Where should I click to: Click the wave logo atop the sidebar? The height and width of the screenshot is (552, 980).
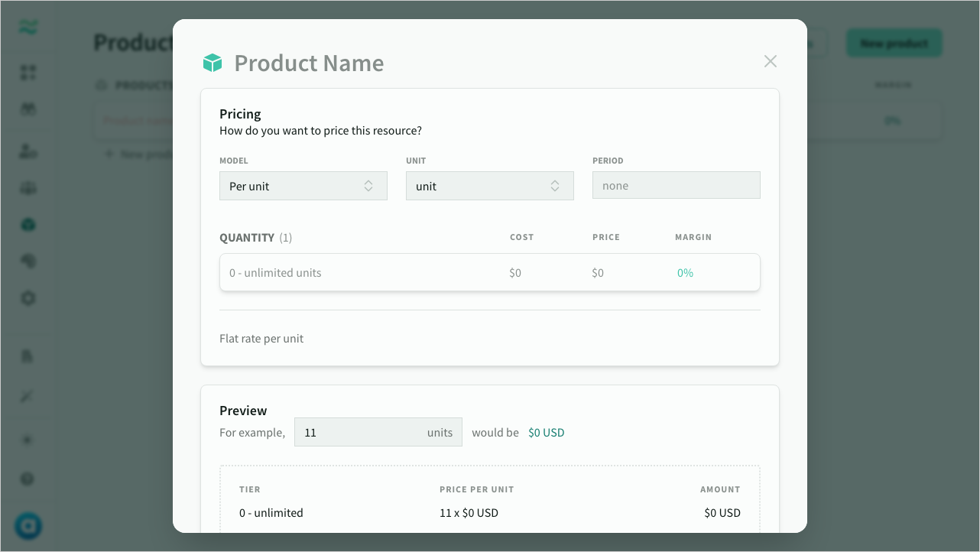(28, 28)
